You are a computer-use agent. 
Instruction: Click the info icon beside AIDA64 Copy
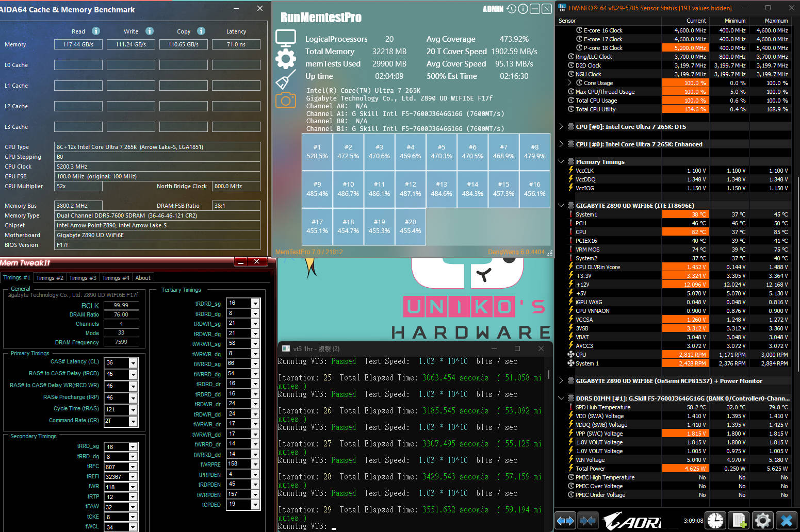pyautogui.click(x=201, y=31)
